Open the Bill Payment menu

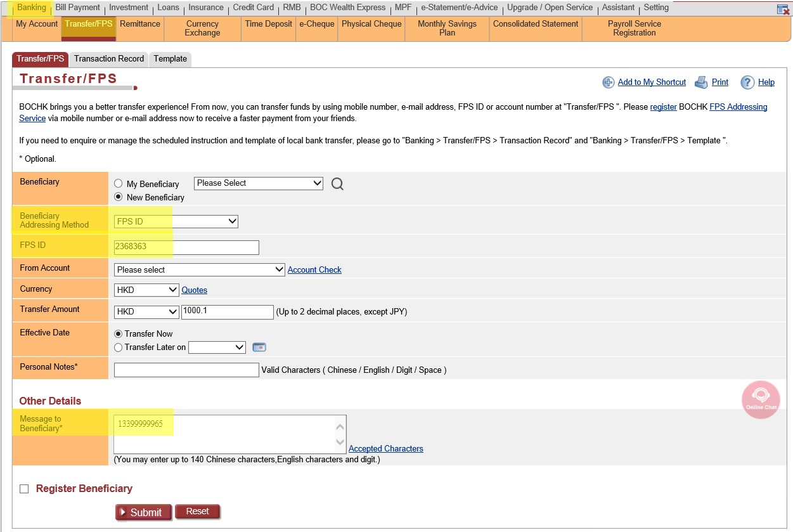(78, 8)
